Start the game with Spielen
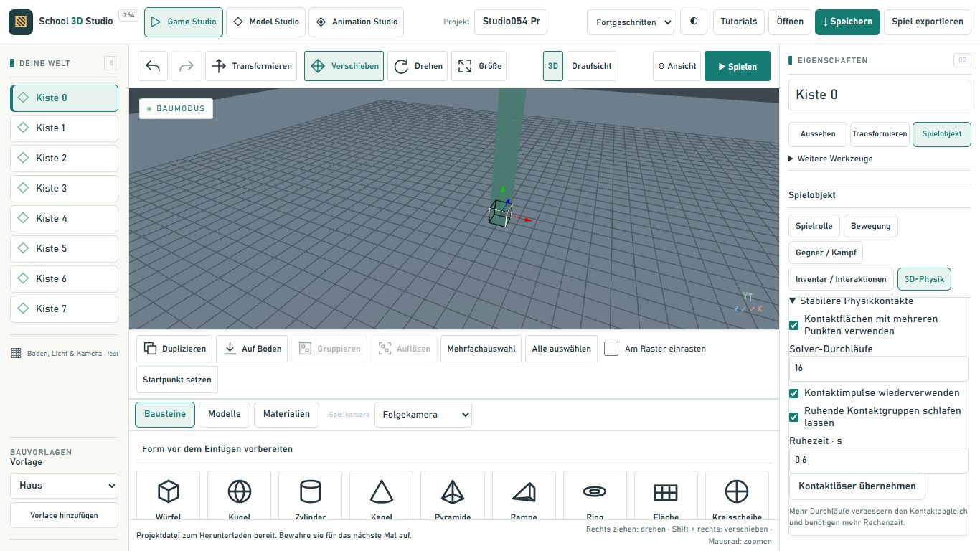Viewport: 980px width, 551px height. click(x=738, y=66)
